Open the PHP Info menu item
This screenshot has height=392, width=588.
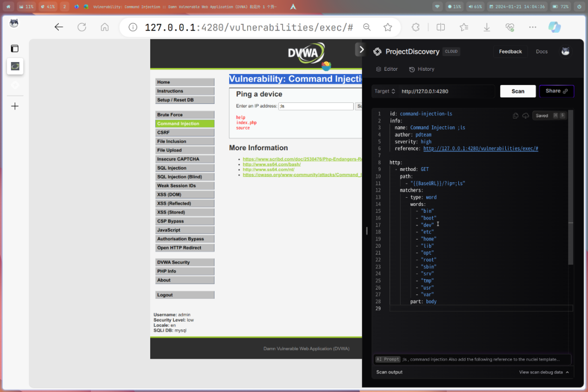tap(185, 271)
